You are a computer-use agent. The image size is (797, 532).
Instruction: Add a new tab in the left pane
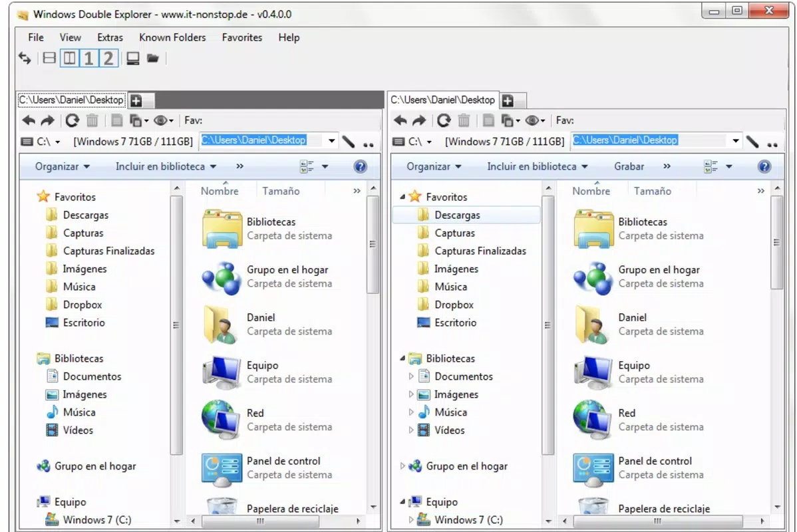tap(136, 100)
